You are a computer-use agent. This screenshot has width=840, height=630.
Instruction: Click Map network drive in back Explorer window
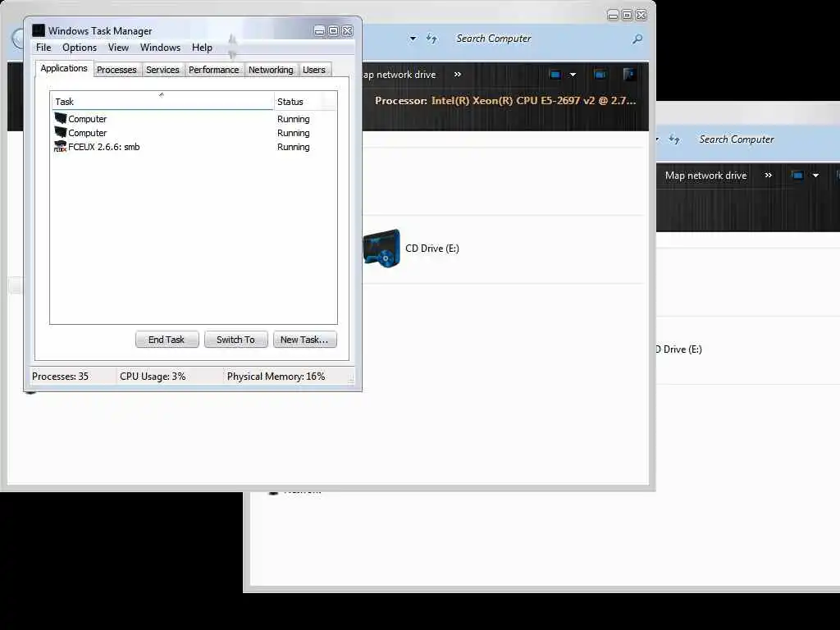point(705,176)
